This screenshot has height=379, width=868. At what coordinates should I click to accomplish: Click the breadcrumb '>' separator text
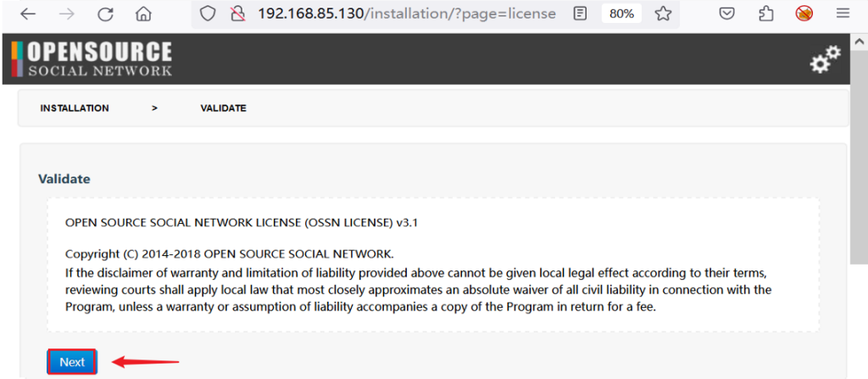point(155,108)
